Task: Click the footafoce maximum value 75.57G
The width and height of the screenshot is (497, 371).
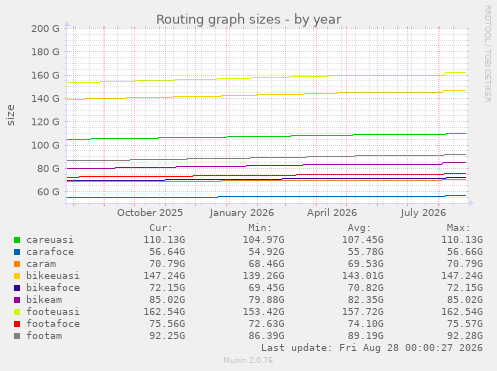Action: pos(465,324)
